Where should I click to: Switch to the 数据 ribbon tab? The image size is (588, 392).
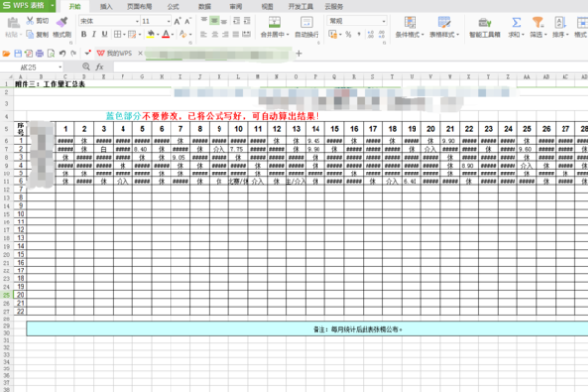click(x=205, y=7)
